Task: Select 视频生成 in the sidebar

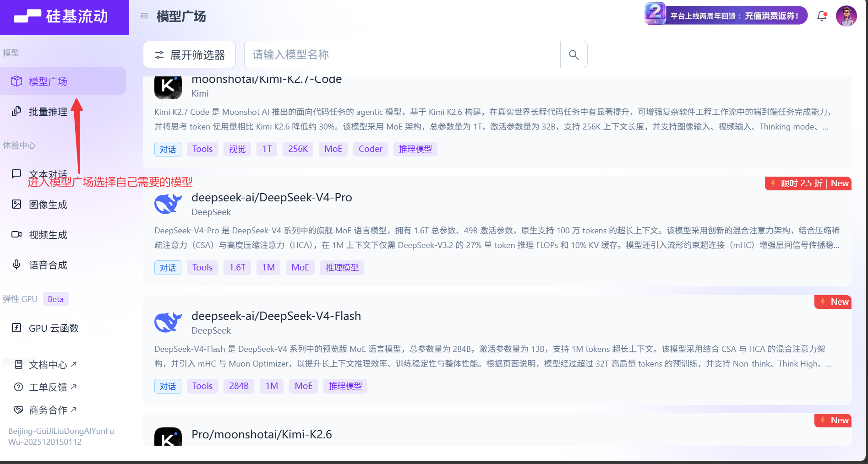Action: (x=63, y=234)
